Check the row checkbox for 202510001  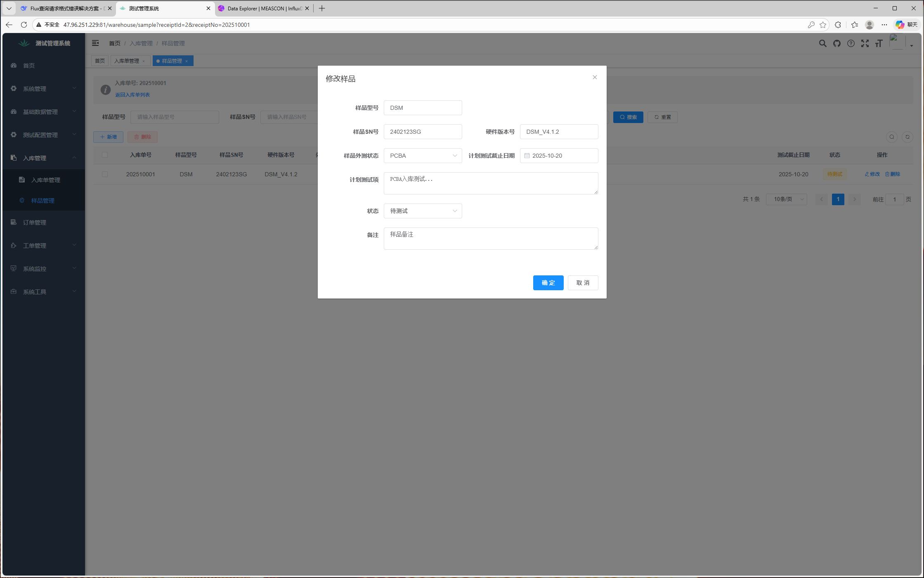click(105, 174)
